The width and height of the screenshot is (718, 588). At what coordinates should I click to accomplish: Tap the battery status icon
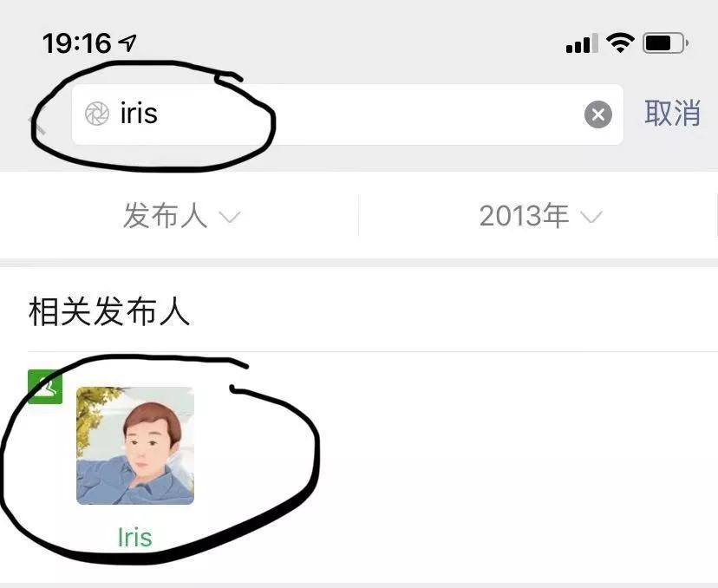coord(666,43)
